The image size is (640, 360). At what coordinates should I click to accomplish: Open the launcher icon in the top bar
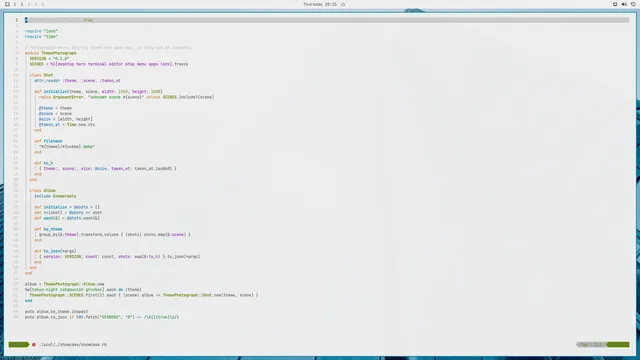pos(7,4)
